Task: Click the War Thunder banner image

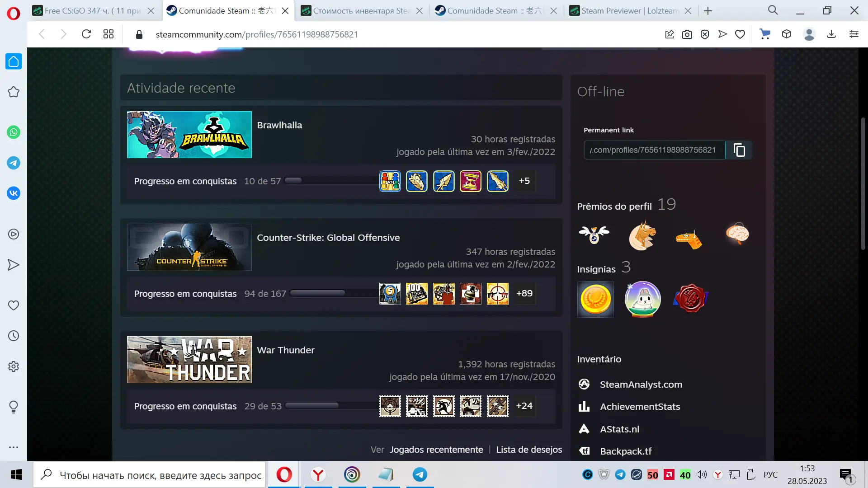Action: (x=189, y=360)
